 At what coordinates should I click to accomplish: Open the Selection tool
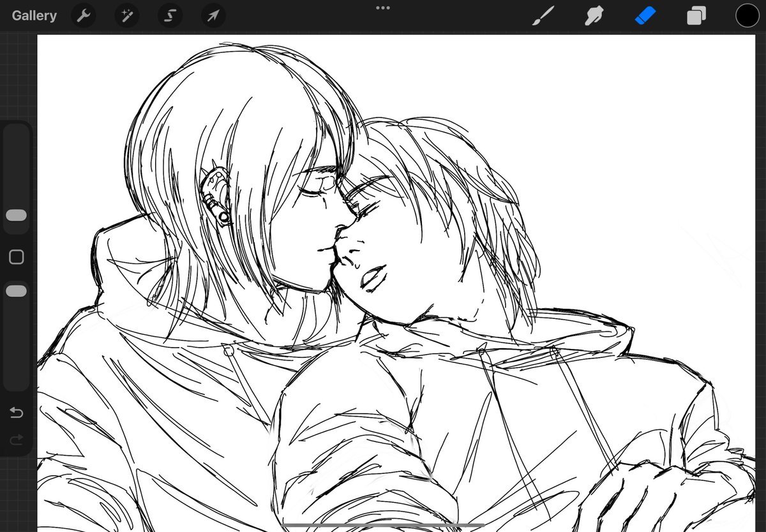pyautogui.click(x=170, y=15)
